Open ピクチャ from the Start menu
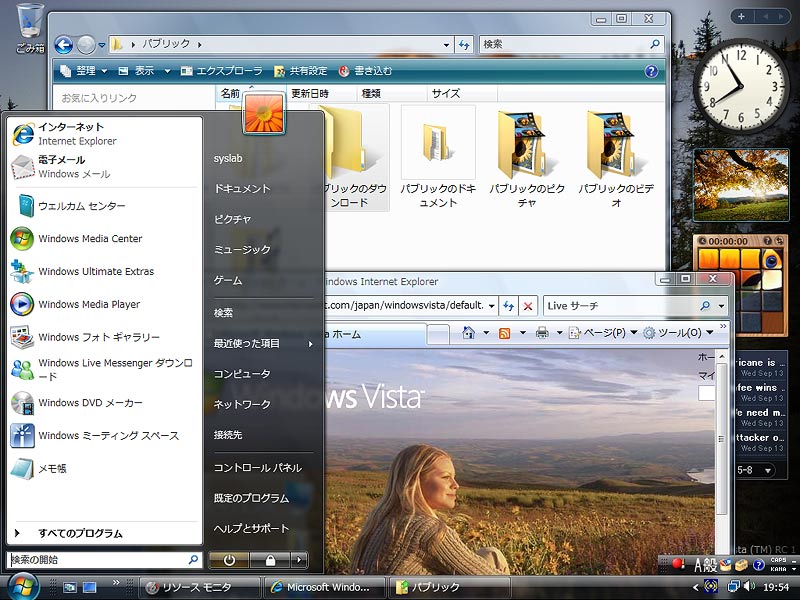 click(232, 219)
